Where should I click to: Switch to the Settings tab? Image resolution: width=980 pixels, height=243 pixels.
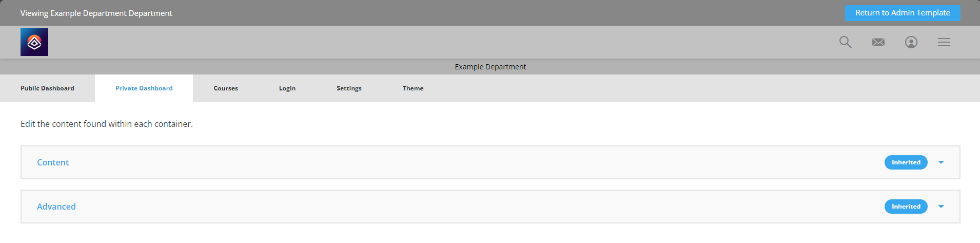(x=349, y=88)
